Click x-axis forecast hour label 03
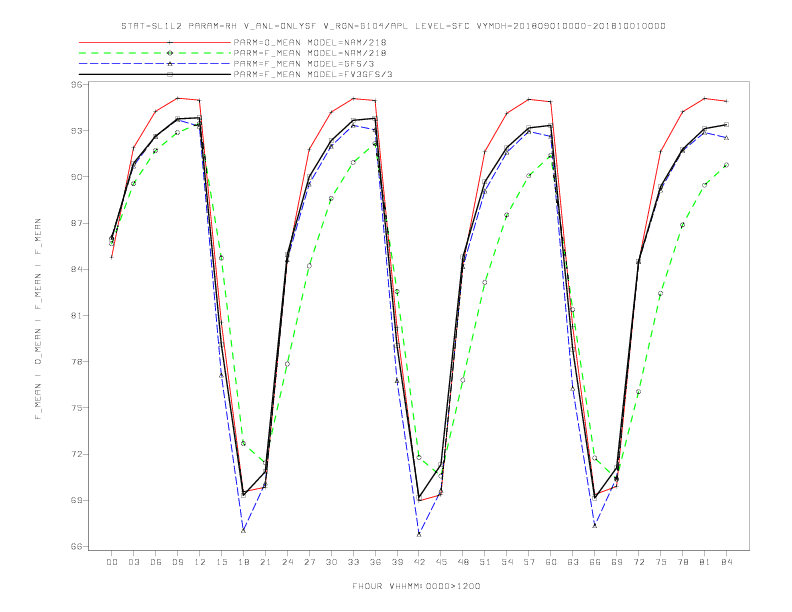792x612 pixels. pos(133,562)
